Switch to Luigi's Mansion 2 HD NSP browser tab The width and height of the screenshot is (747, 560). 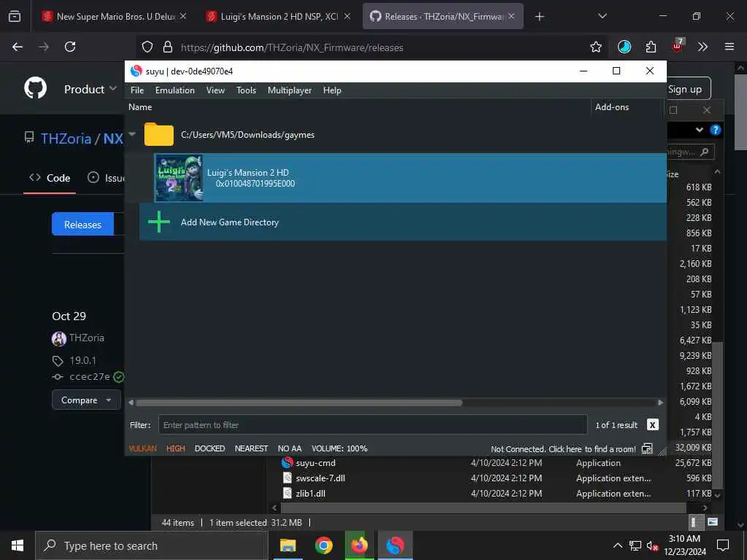coord(279,16)
